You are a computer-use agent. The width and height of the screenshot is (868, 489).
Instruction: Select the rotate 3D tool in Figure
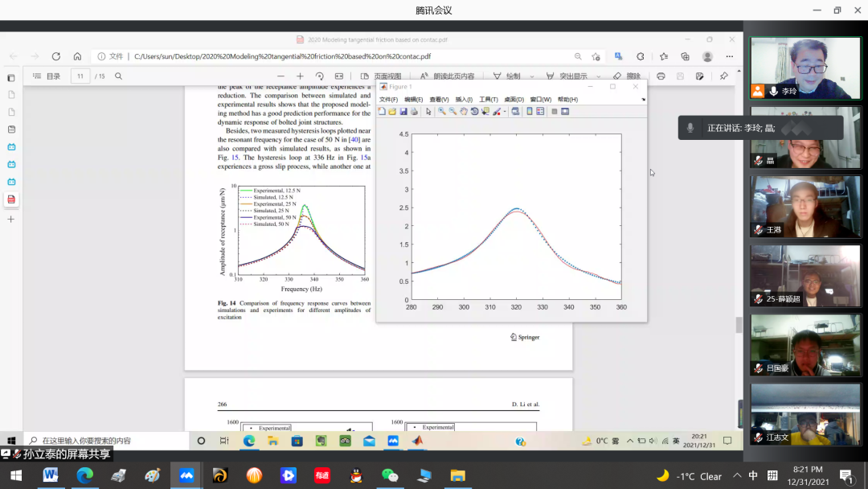click(475, 112)
